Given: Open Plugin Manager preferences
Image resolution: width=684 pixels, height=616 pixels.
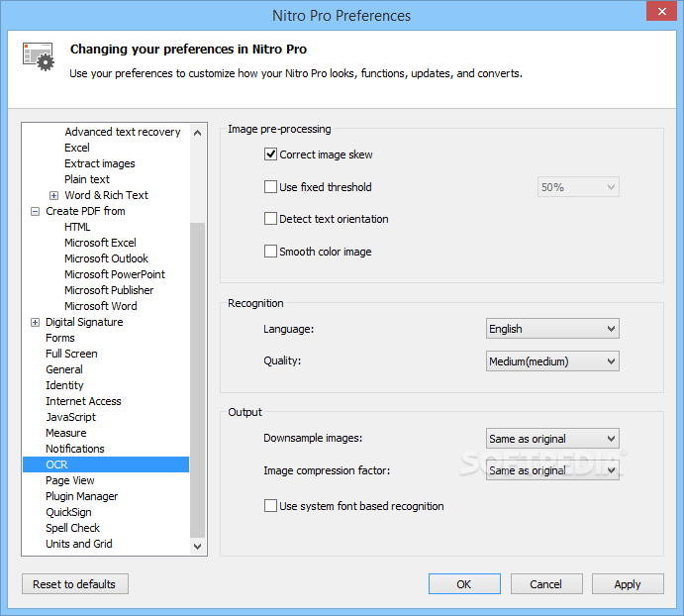Looking at the screenshot, I should 81,496.
